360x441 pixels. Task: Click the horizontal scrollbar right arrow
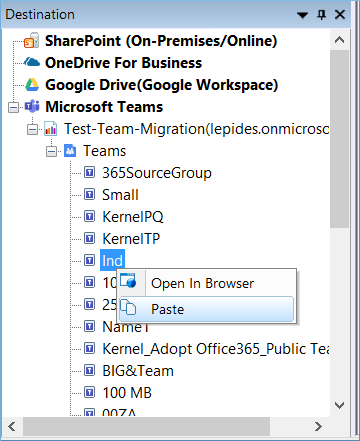[318, 426]
